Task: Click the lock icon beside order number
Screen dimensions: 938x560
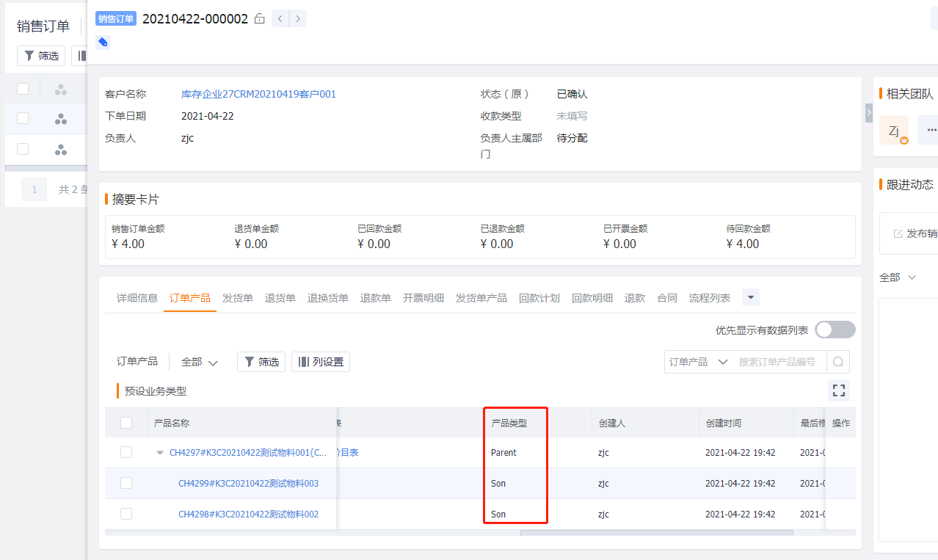Action: point(259,19)
